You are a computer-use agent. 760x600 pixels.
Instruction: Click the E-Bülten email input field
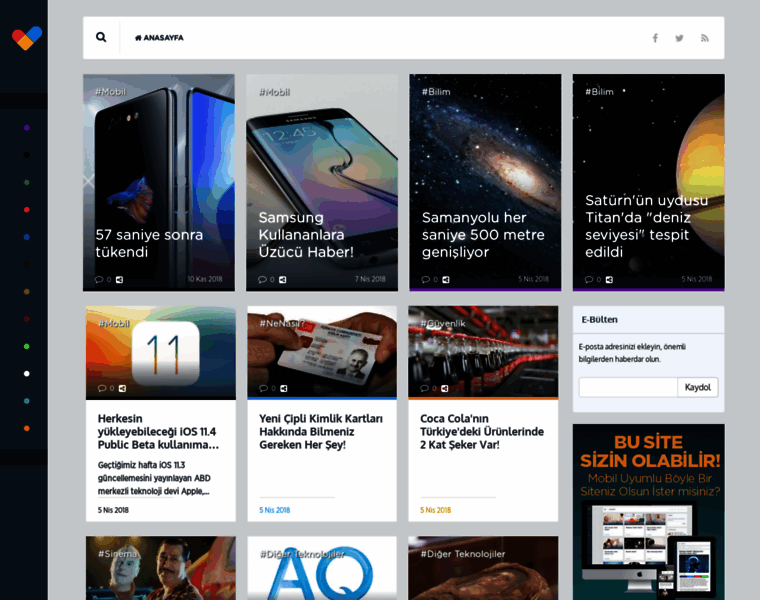[x=628, y=387]
